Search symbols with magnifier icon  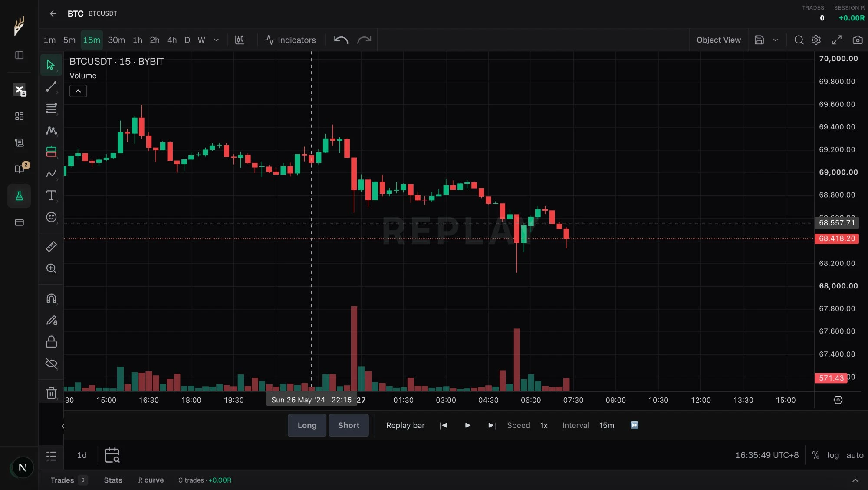(799, 40)
